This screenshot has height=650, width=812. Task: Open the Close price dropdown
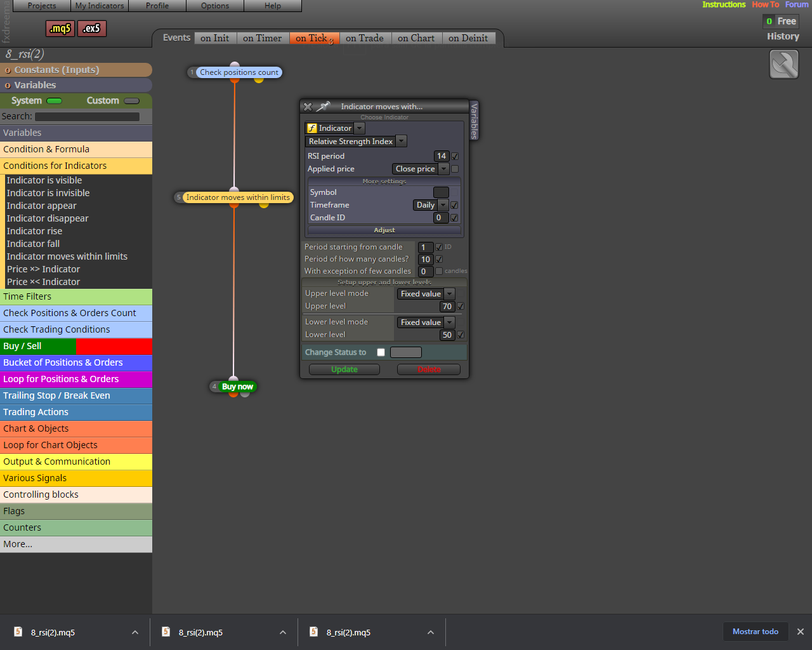pos(443,169)
